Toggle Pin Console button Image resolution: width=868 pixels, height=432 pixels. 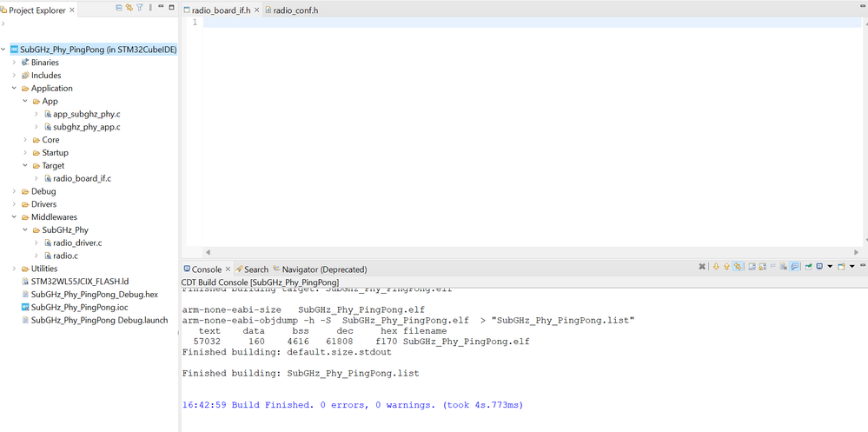pos(808,266)
